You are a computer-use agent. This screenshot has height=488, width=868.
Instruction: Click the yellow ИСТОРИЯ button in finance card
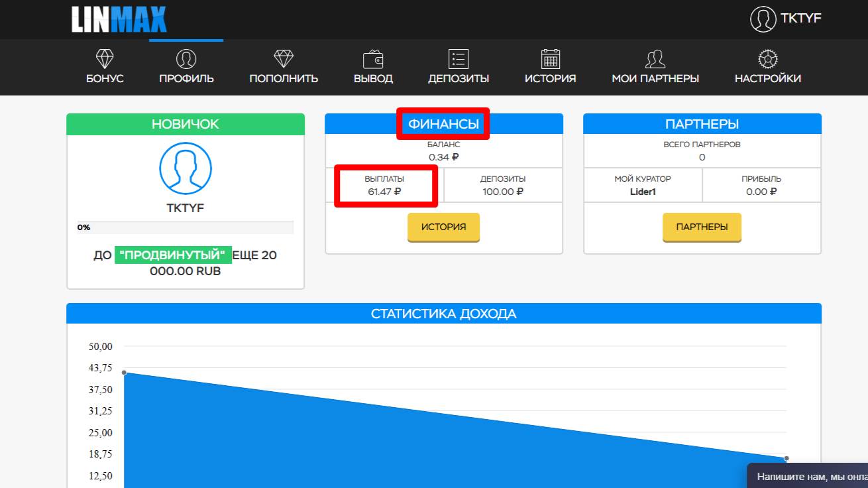(x=443, y=227)
